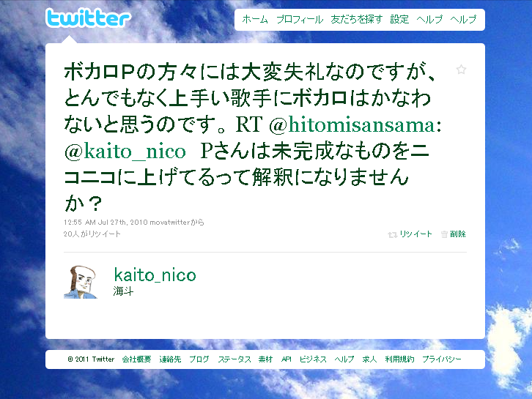Open kaito_nico avatar image
Screen dimensions: 532x399
81,282
